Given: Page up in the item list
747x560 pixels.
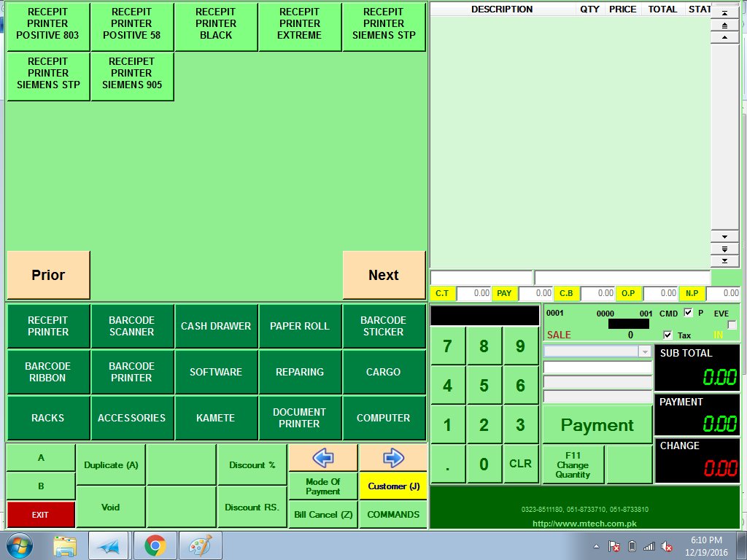Looking at the screenshot, I should tap(724, 26).
